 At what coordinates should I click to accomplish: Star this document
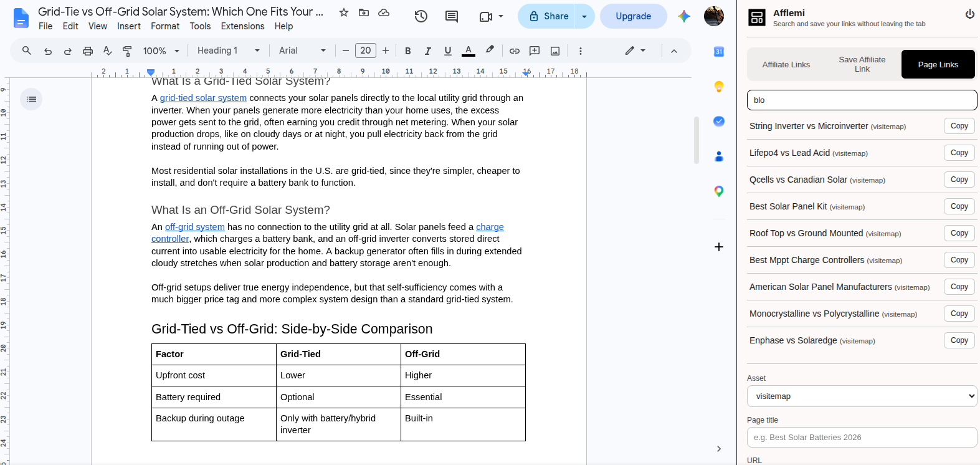(343, 12)
